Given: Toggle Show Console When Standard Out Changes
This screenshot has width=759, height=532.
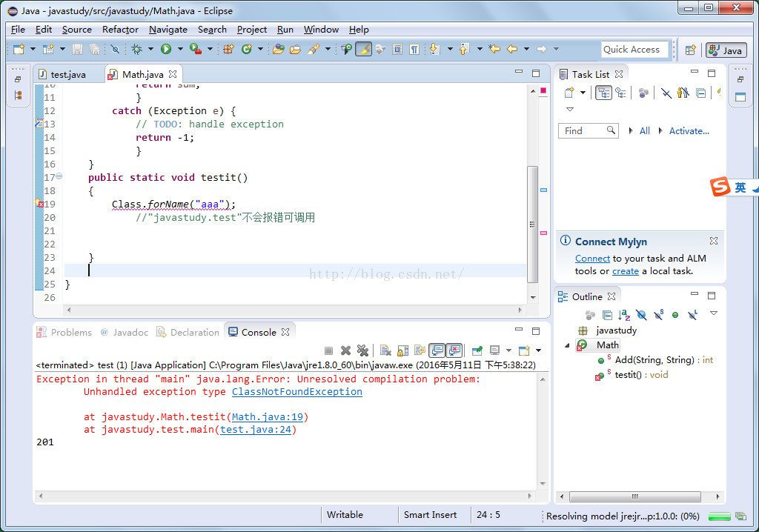Looking at the screenshot, I should (x=437, y=350).
